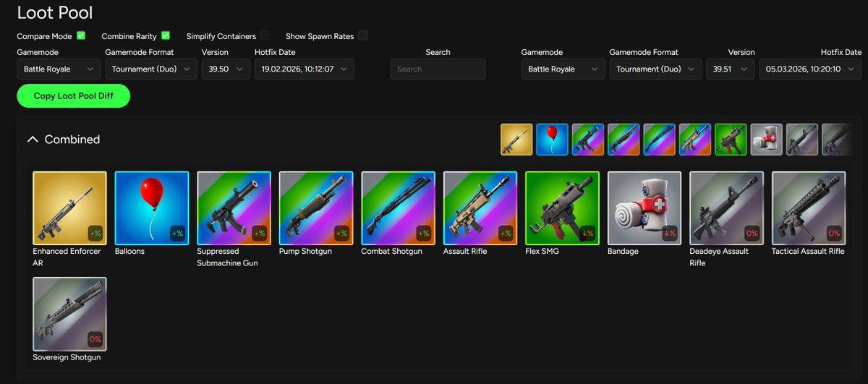Click green Flex SMG thumbnail in header strip

click(731, 139)
